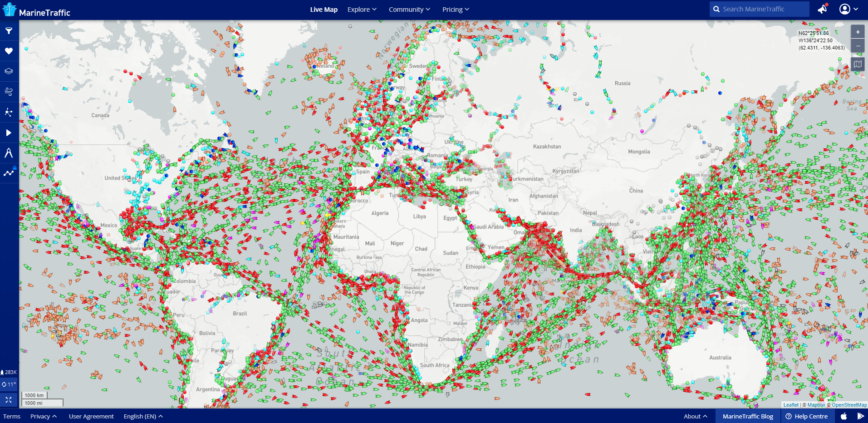Zoom in with the + map control
Viewport: 868px width, 423px height.
tap(858, 31)
